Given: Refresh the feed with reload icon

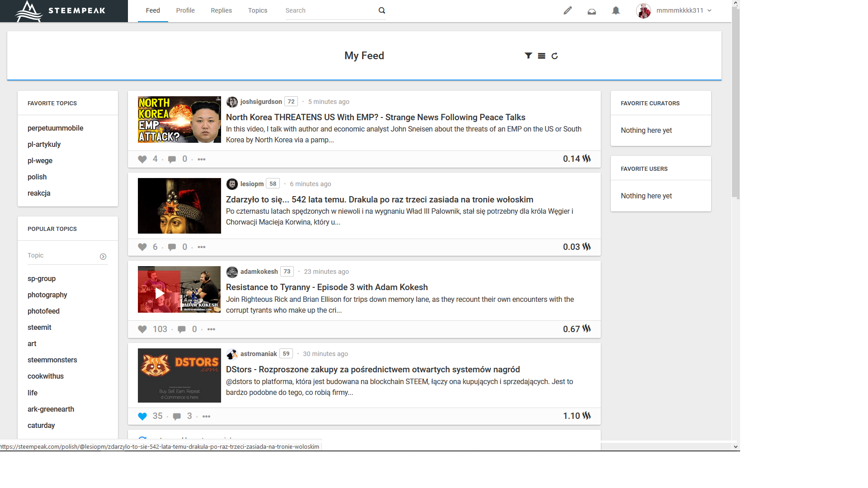Looking at the screenshot, I should (x=555, y=56).
